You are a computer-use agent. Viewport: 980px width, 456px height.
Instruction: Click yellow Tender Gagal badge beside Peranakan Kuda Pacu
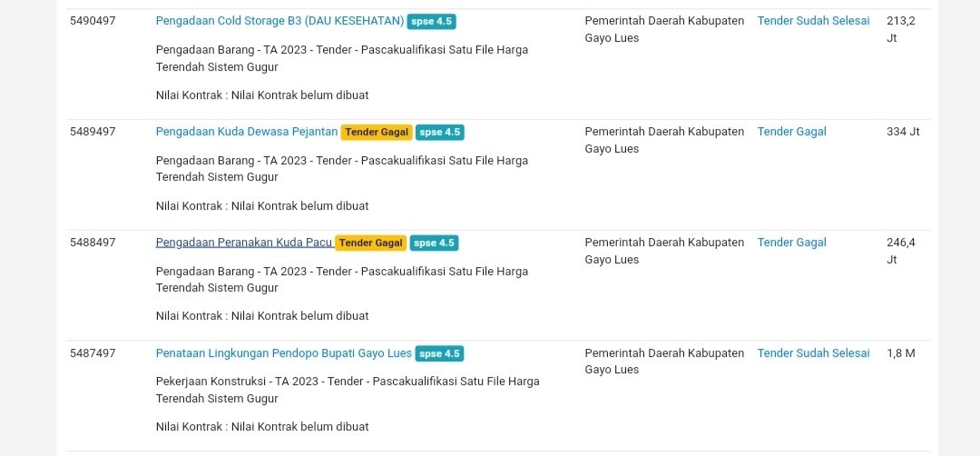pos(370,243)
